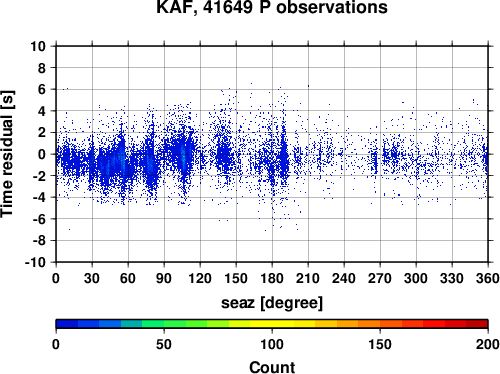Select the green colorbar segment near 50
This screenshot has width=500, height=374.
click(x=164, y=324)
